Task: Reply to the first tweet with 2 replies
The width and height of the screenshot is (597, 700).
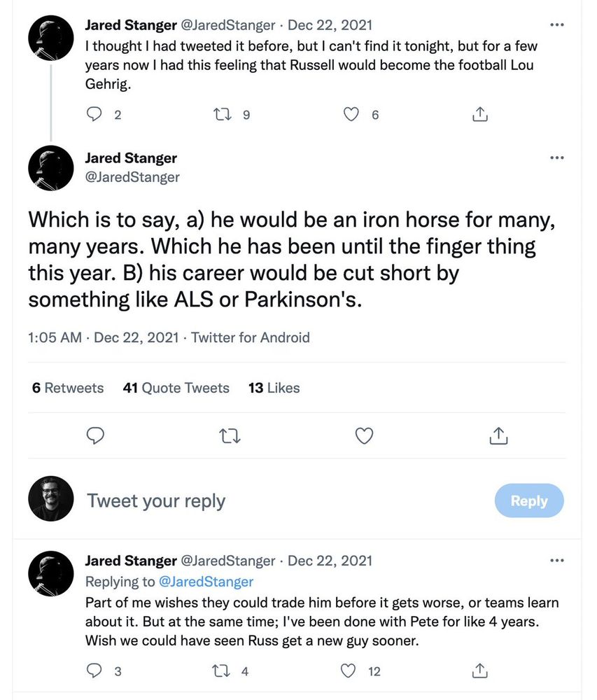Action: click(94, 114)
